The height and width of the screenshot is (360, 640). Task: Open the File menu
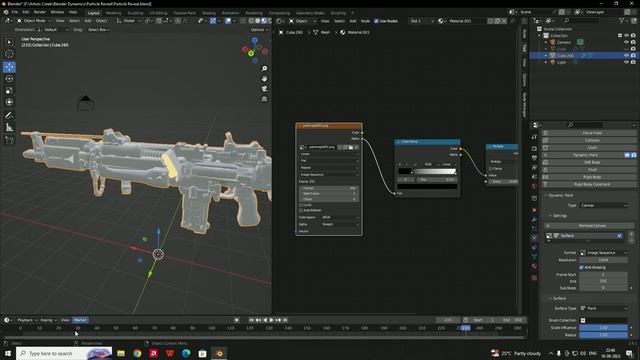tap(15, 12)
